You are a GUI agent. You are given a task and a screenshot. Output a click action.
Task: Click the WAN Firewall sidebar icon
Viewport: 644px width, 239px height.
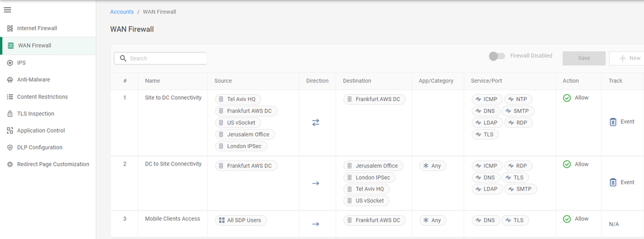point(11,46)
